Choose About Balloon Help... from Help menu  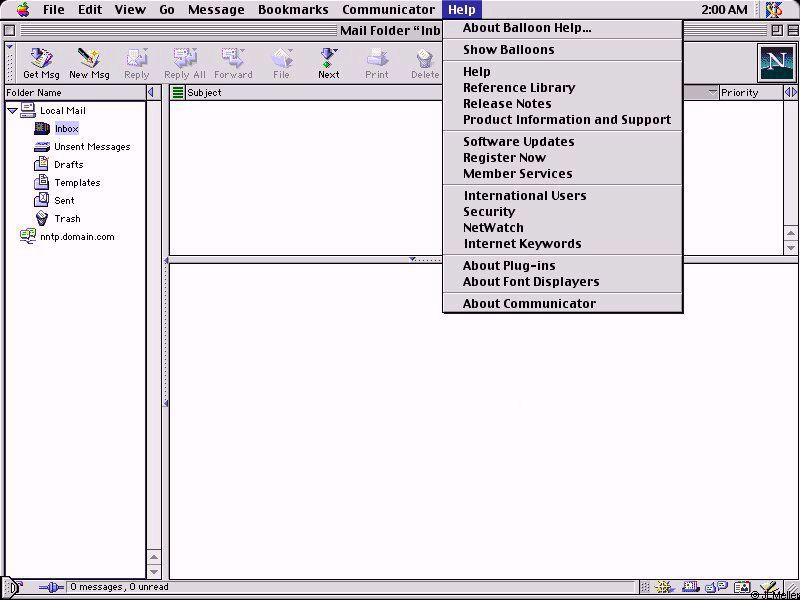click(x=563, y=28)
